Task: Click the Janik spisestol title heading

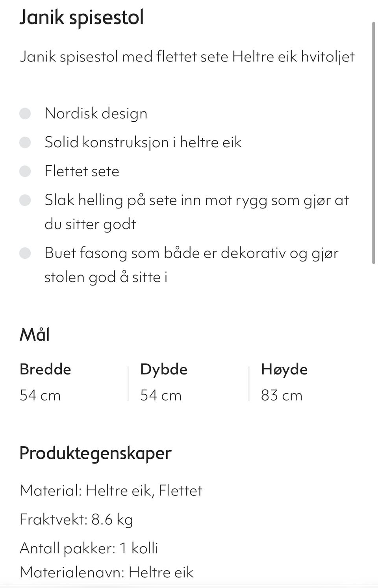Action: 82,18
